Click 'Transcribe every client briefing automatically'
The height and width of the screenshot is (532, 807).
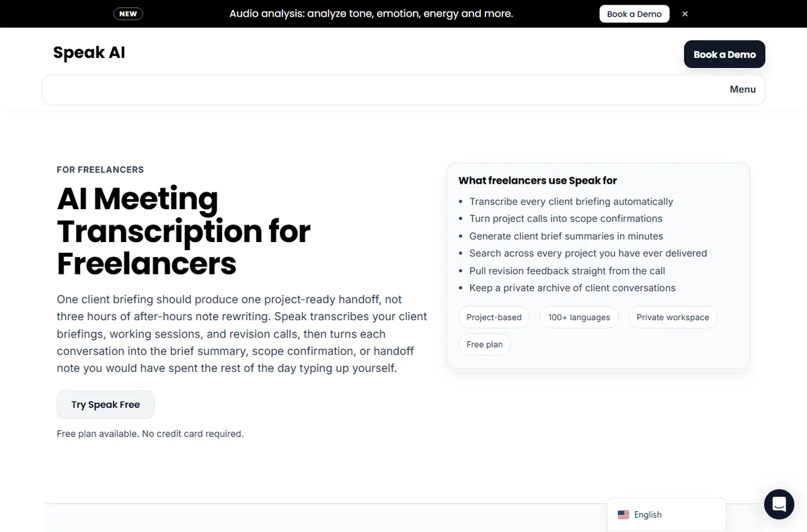[571, 201]
